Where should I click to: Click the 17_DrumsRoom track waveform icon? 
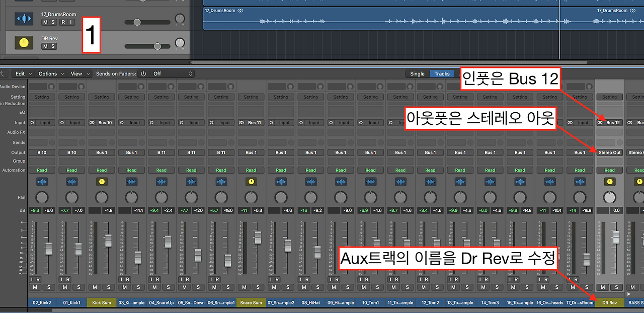coord(24,19)
